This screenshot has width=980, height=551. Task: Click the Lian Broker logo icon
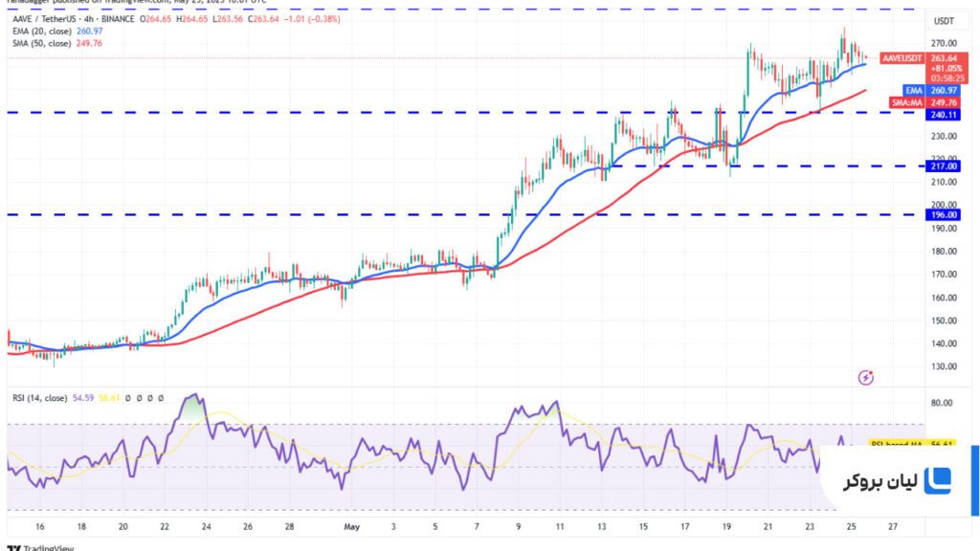[937, 481]
